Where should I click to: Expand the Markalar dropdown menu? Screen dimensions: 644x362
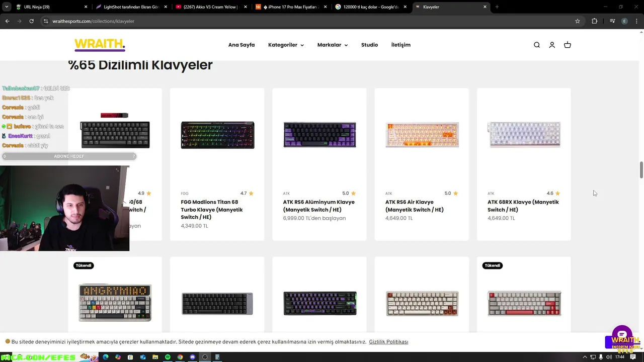click(x=333, y=45)
